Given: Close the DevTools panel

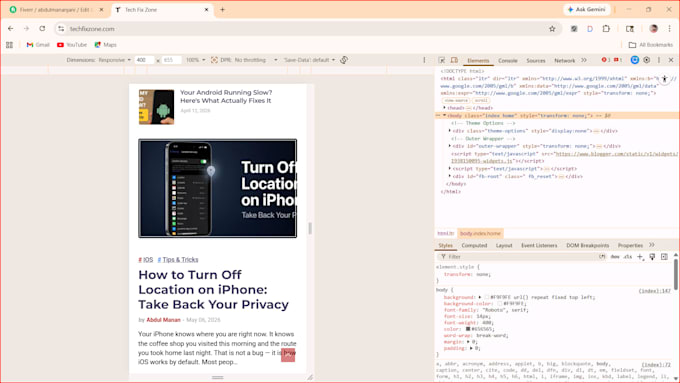Looking at the screenshot, I should pyautogui.click(x=671, y=60).
